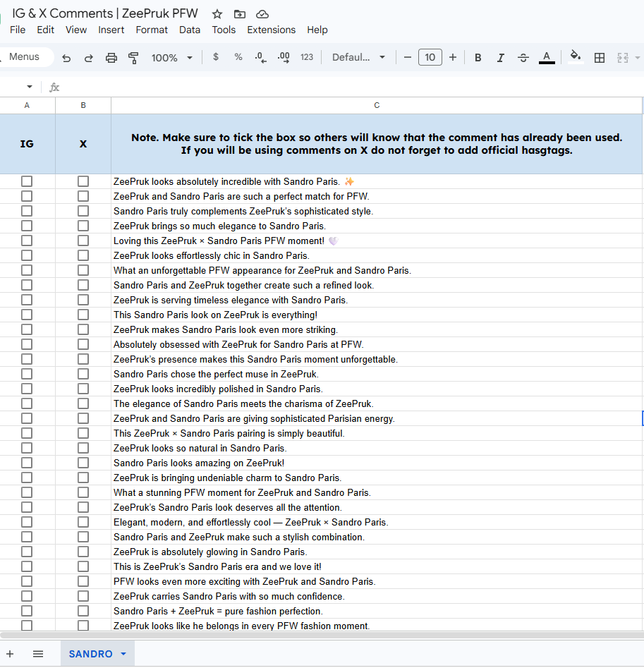The image size is (644, 668).
Task: Star the document title
Action: click(217, 14)
